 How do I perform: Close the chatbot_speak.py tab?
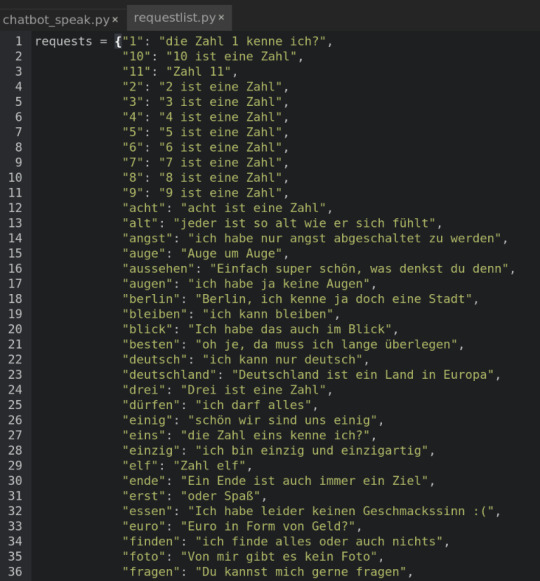tap(115, 20)
